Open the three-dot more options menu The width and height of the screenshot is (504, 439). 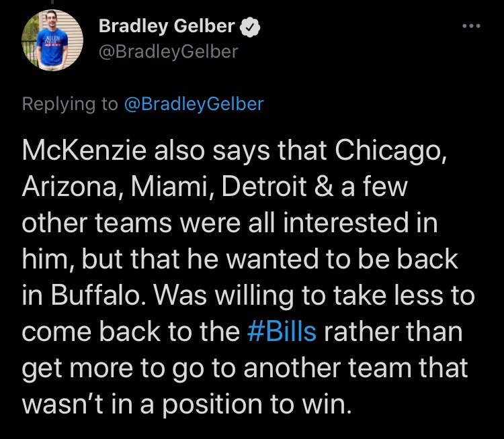(x=471, y=26)
